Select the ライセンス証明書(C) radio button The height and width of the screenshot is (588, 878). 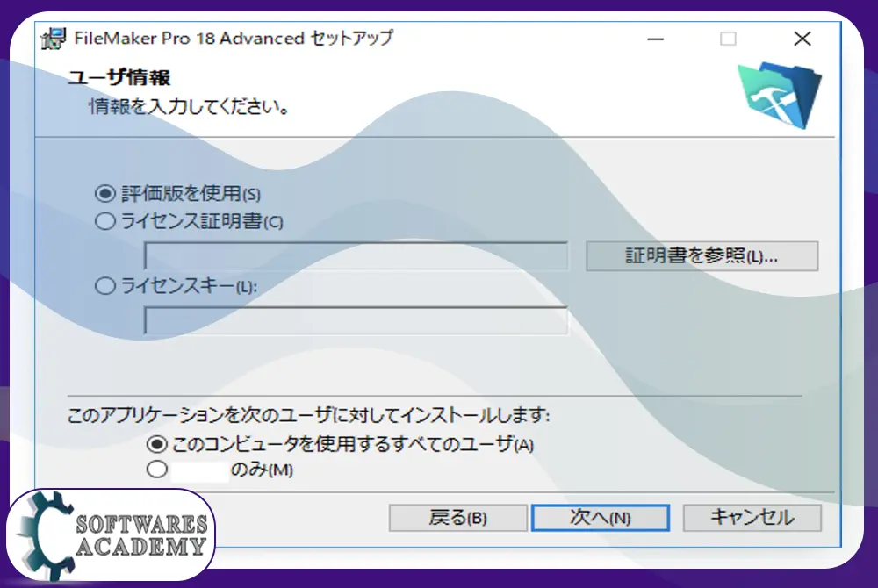(104, 221)
